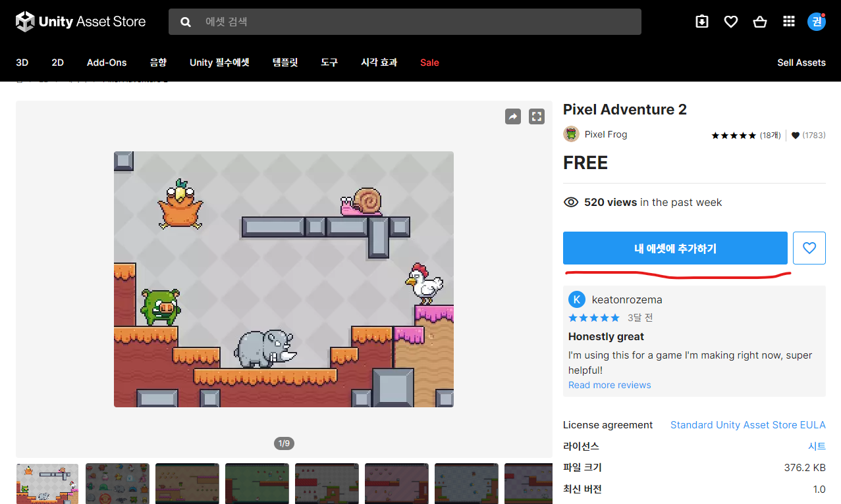The width and height of the screenshot is (841, 504).
Task: Select the fifth gray level thumbnail
Action: [327, 484]
